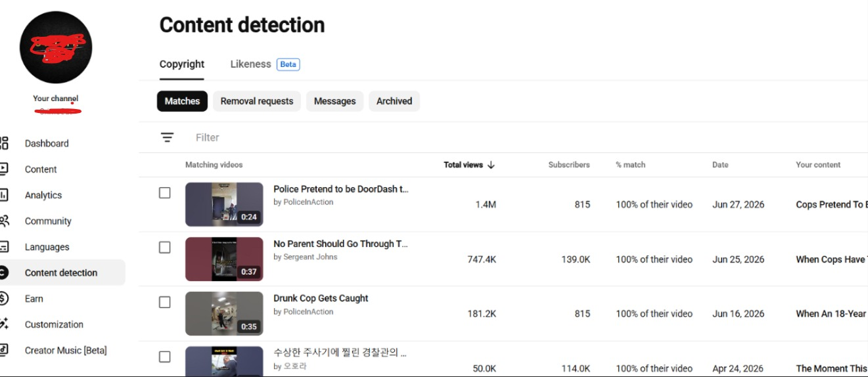Click the Customization wand icon
The image size is (868, 377).
point(4,324)
